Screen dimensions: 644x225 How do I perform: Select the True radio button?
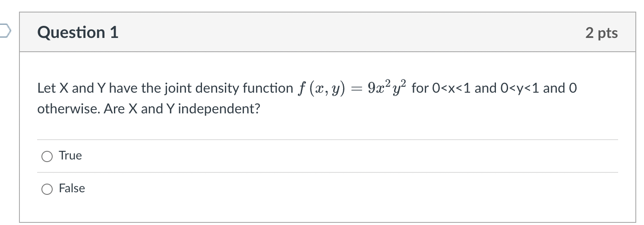[47, 156]
